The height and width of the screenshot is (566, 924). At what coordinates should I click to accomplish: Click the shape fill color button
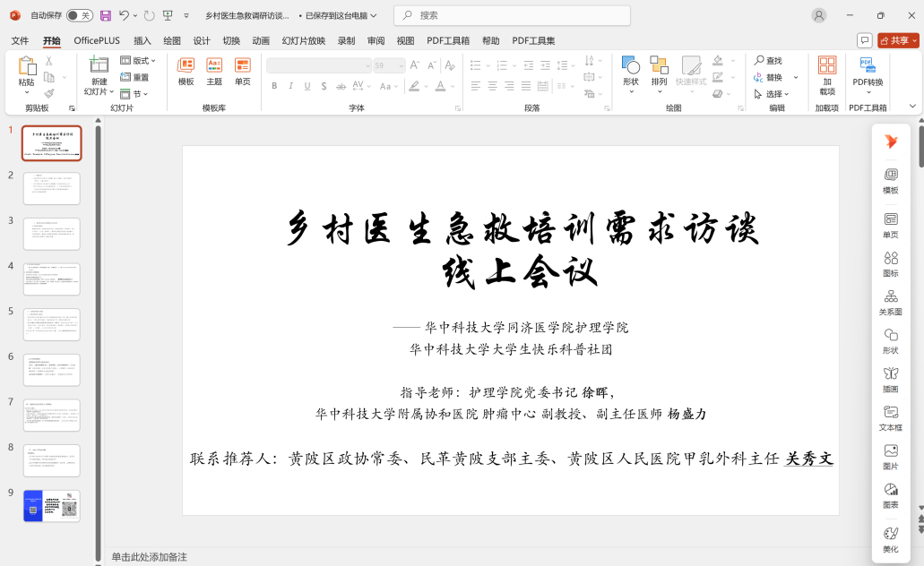717,61
